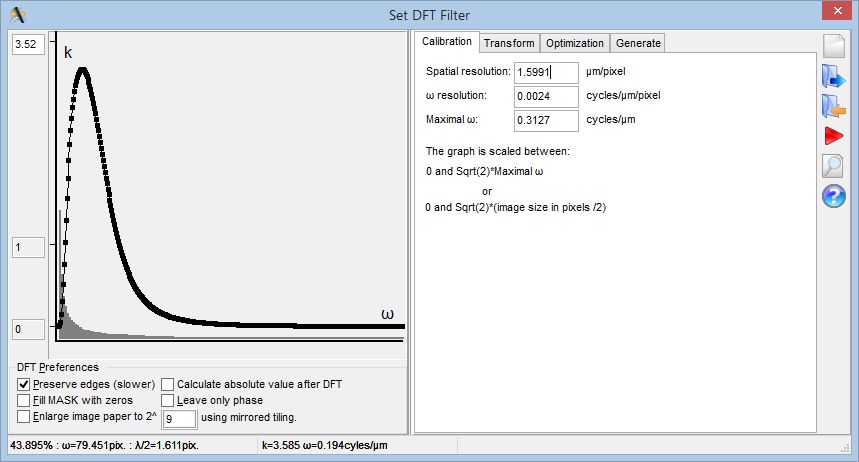
Task: Switch to the Generate tab
Action: [638, 43]
